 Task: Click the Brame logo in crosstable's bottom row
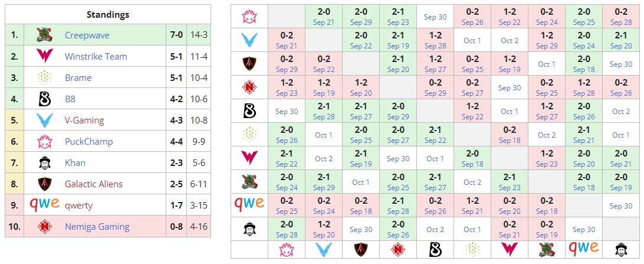click(472, 249)
